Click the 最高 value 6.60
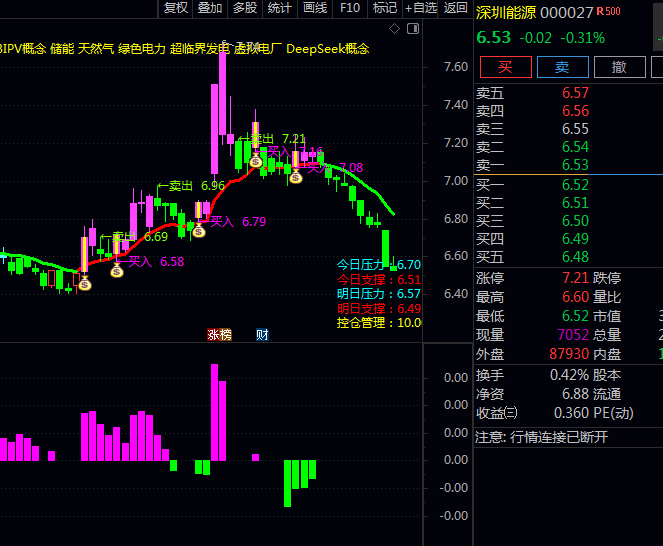Viewport: 663px width, 546px height. pyautogui.click(x=575, y=297)
